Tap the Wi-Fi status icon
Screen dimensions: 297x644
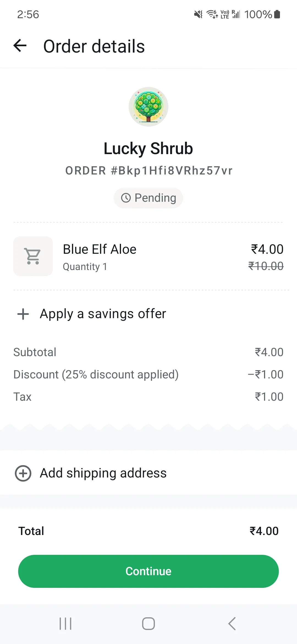(212, 14)
